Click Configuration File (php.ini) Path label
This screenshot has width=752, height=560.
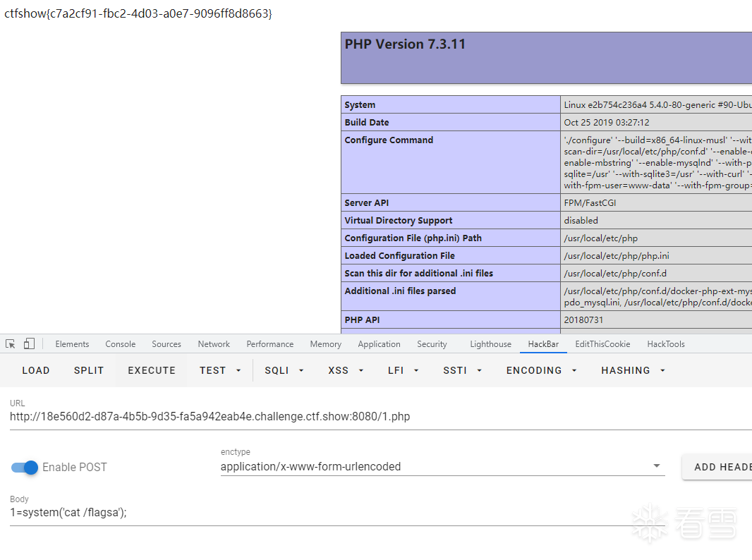click(x=413, y=238)
